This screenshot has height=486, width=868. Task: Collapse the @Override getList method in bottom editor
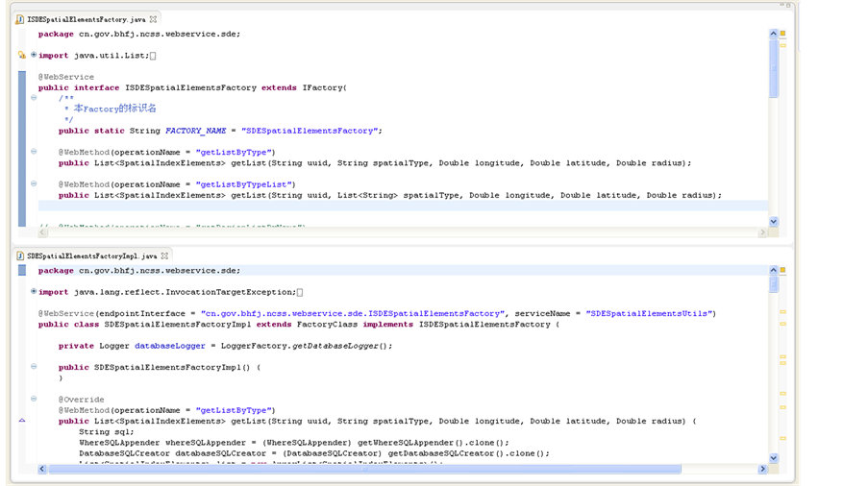[x=34, y=399]
